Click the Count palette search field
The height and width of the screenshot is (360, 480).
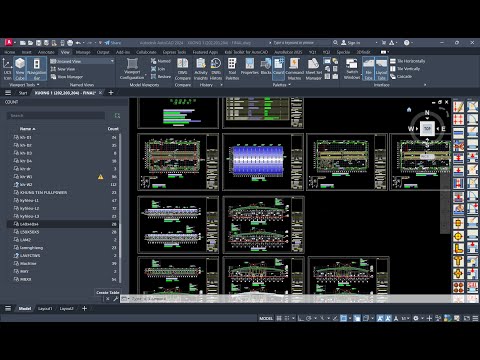tap(56, 116)
